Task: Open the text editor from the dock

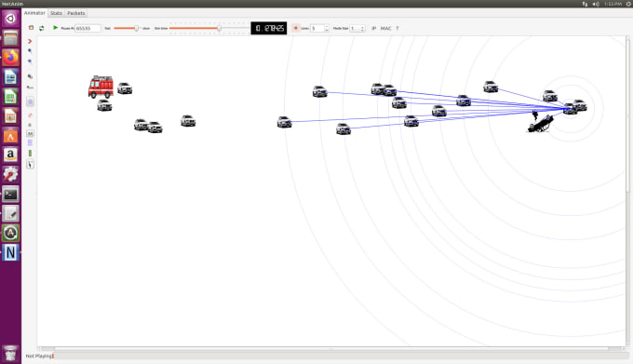Action: click(10, 213)
